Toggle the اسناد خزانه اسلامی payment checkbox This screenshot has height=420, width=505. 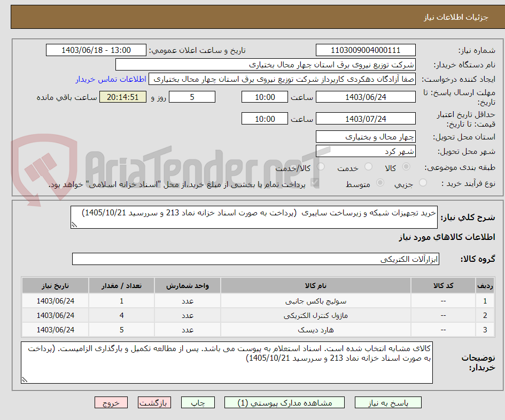(x=315, y=183)
